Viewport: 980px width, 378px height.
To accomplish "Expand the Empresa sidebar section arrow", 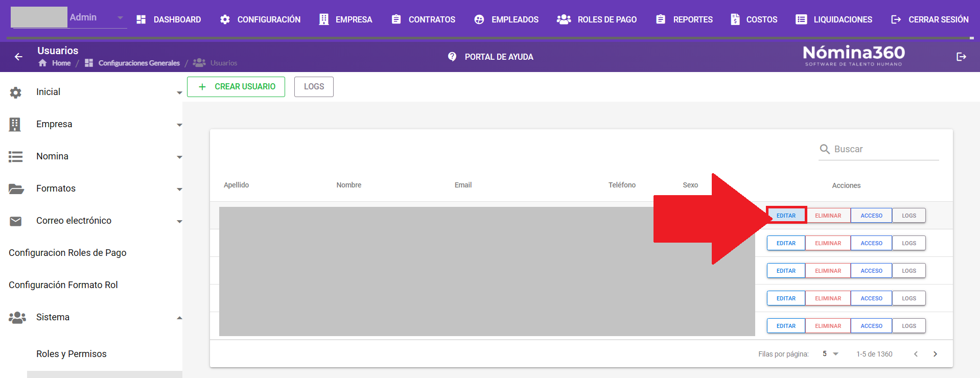I will (179, 125).
